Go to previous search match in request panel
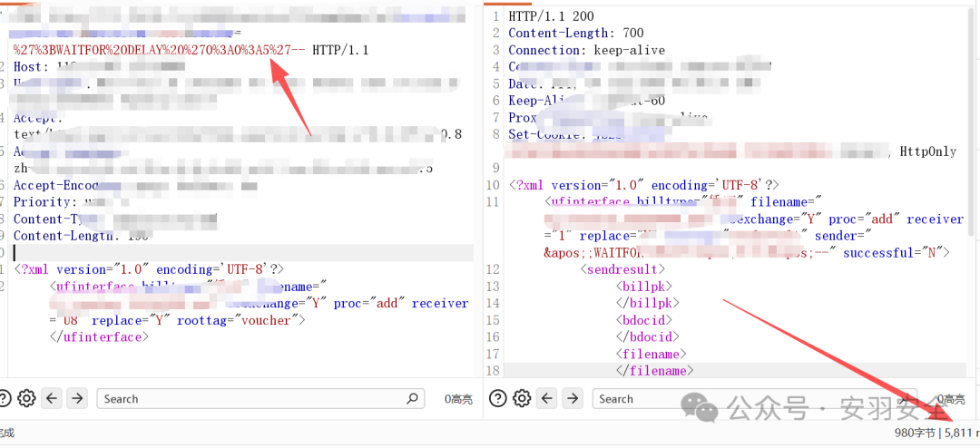This screenshot has width=980, height=448. click(x=52, y=398)
